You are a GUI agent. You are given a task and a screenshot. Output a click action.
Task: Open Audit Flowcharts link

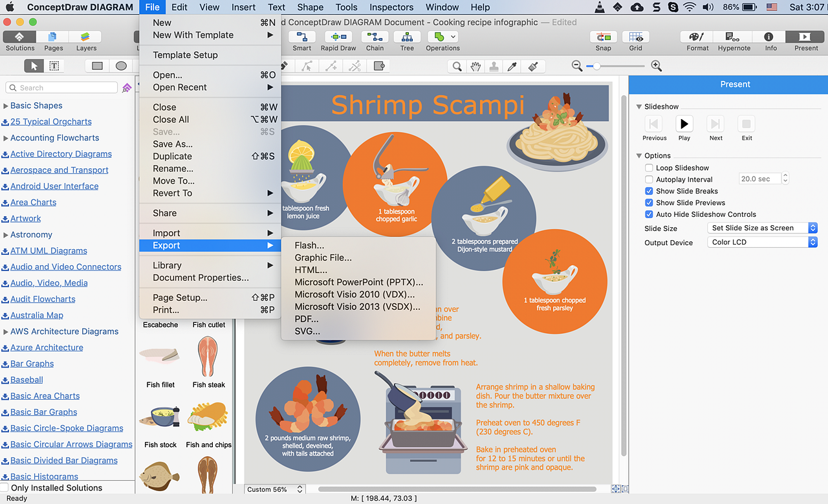click(x=43, y=299)
